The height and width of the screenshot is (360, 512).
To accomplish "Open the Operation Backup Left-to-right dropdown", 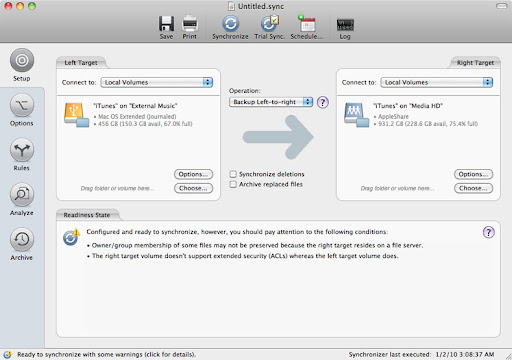I will point(271,102).
